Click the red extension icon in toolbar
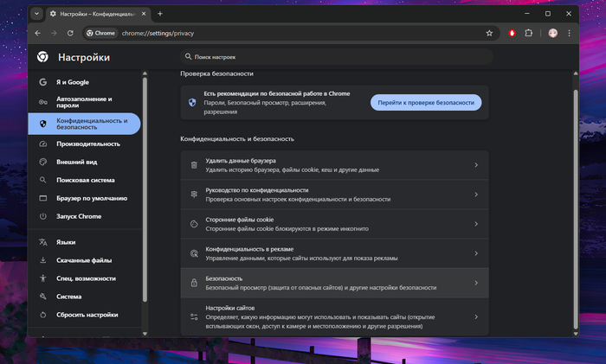This screenshot has width=606, height=364. 513,33
